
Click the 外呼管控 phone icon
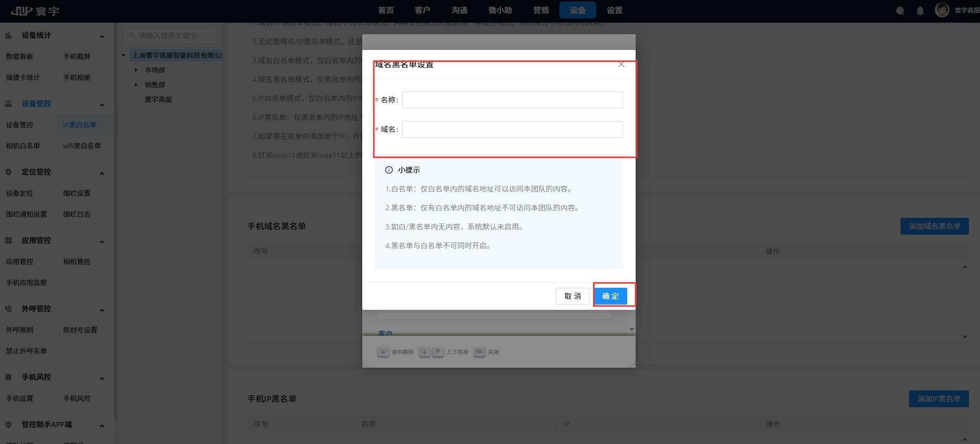(8, 309)
